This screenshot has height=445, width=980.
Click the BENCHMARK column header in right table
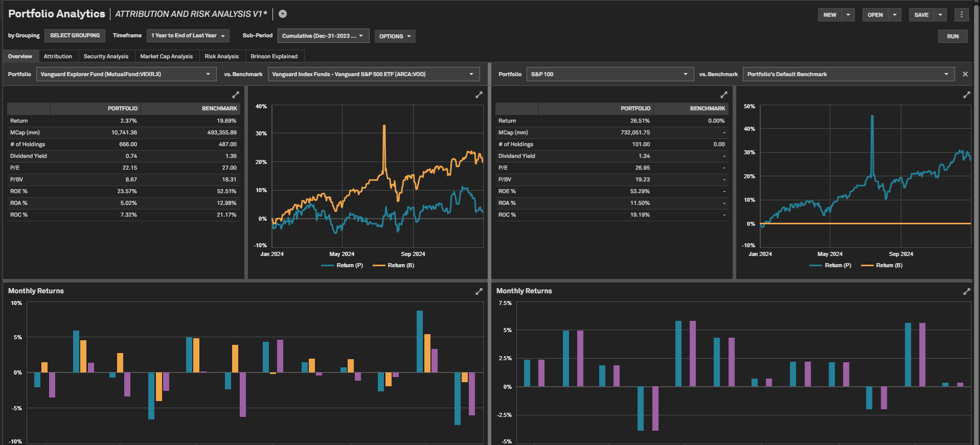click(691, 108)
